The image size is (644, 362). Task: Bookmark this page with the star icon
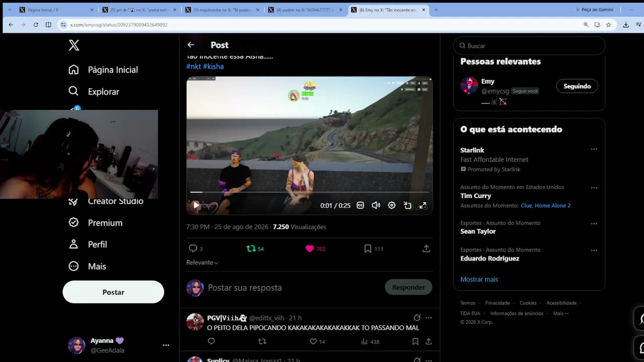point(608,25)
